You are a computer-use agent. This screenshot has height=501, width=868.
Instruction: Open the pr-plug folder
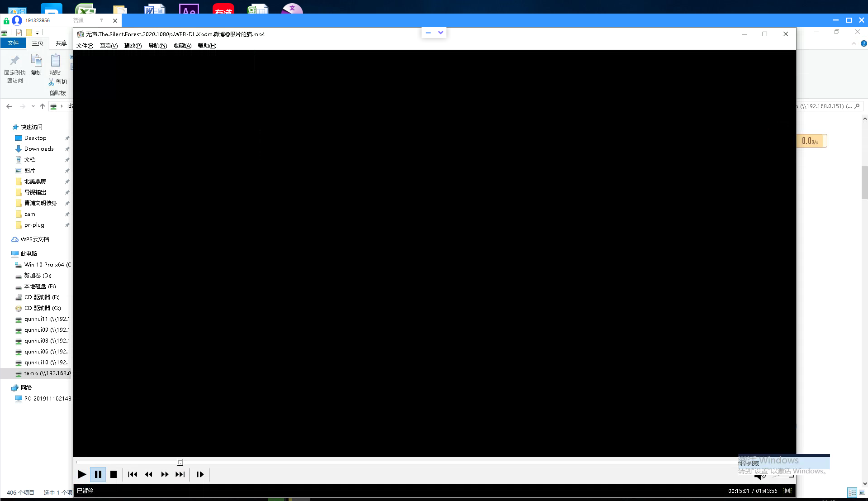coord(34,225)
